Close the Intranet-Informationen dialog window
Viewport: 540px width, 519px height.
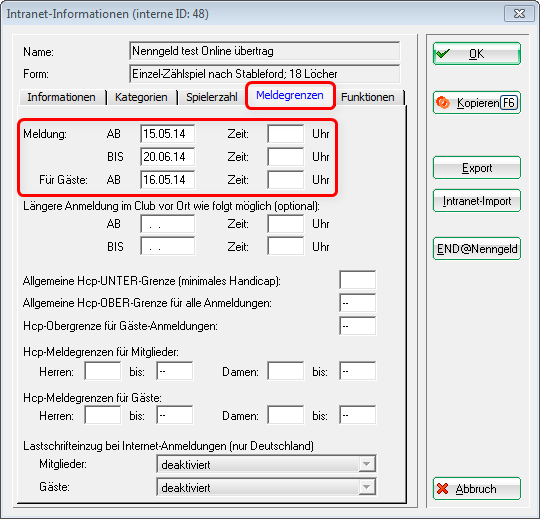click(519, 14)
